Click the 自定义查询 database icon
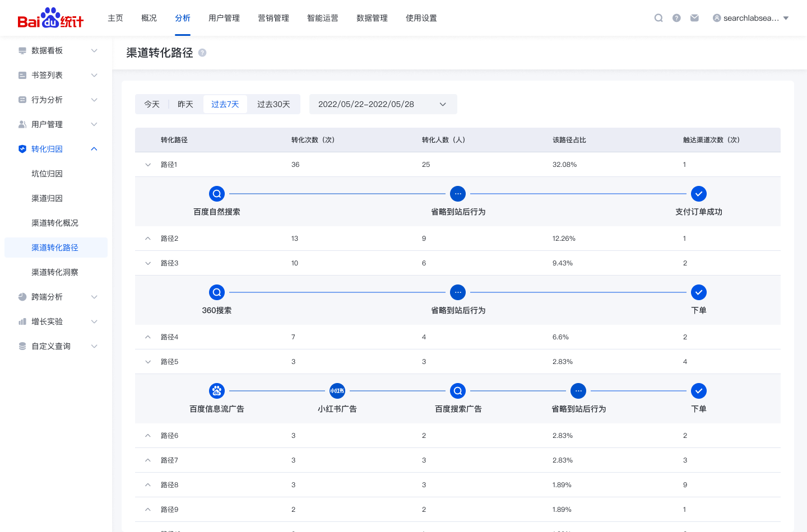The height and width of the screenshot is (532, 807). pos(22,346)
